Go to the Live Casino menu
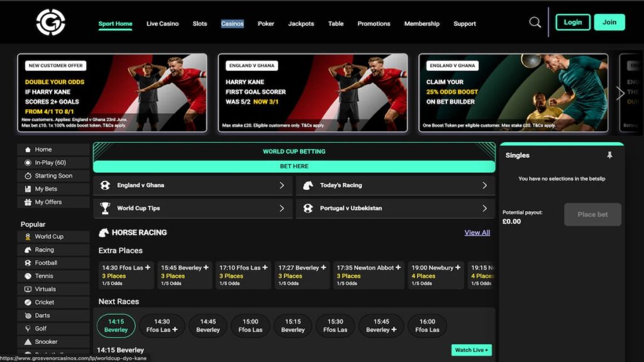 click(163, 24)
